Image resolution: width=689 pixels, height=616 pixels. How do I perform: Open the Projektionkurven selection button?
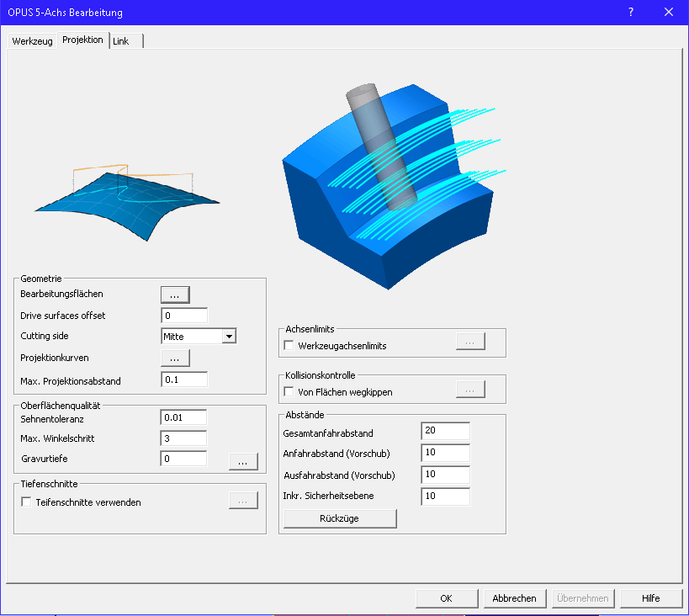click(x=175, y=358)
